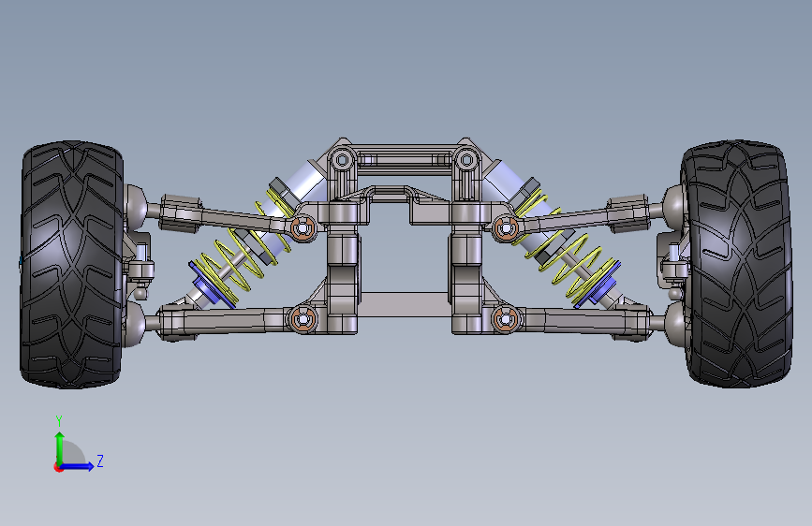
Task: Select the lower-left orange pivot bushing
Action: pos(303,319)
